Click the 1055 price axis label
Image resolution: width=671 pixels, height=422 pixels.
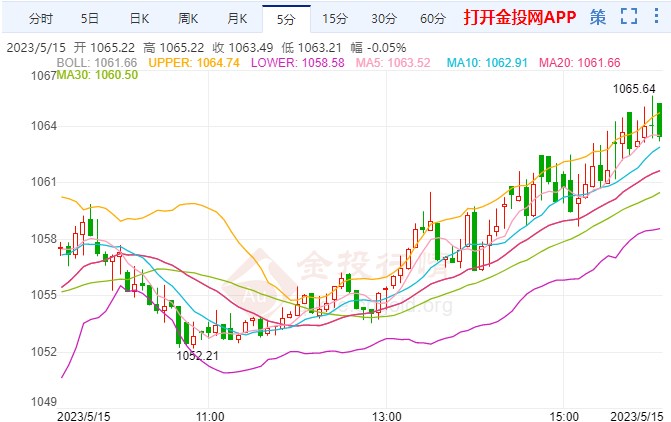coord(43,295)
